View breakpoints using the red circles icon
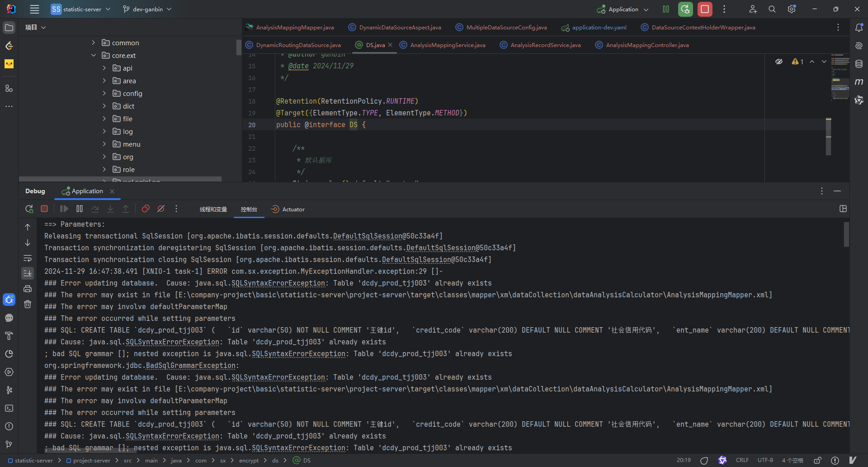Screen dimensions: 868x467 point(146,209)
